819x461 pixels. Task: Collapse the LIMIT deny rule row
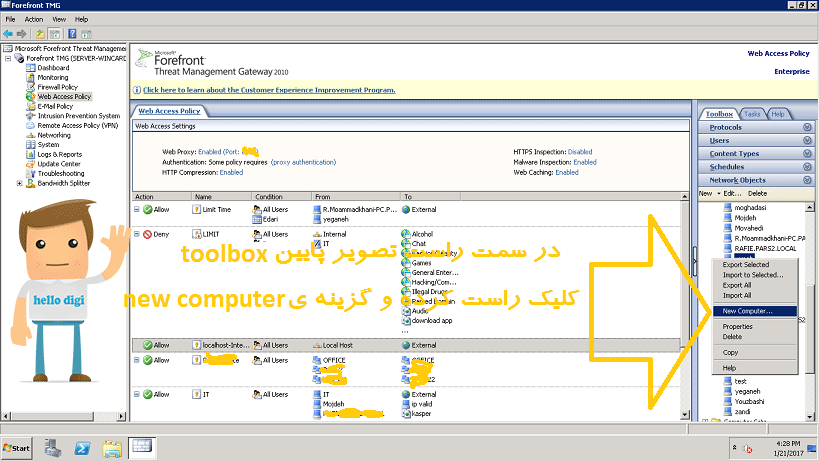coord(137,234)
